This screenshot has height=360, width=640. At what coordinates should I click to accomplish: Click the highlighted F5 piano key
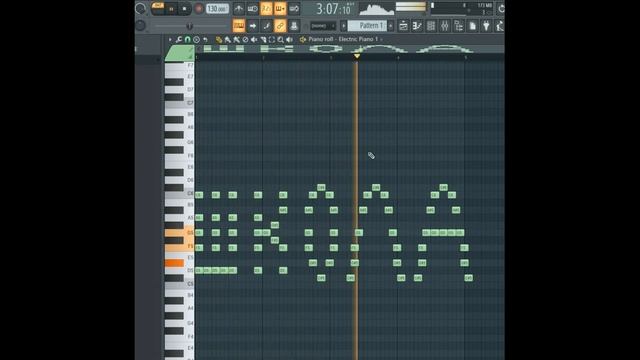coord(180,247)
